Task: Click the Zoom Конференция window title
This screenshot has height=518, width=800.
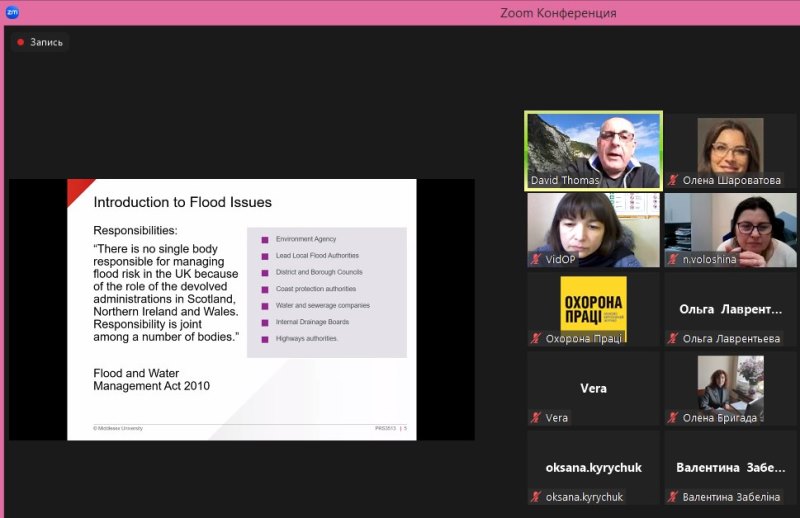Action: point(558,13)
